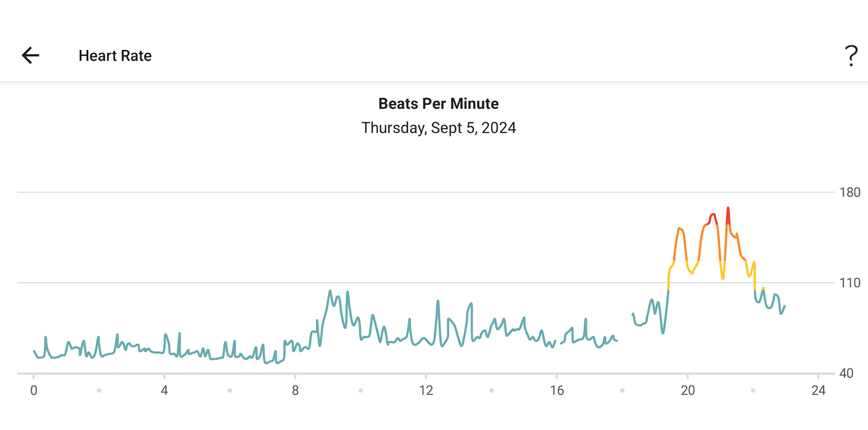Select the Beats Per Minute chart heading
The image size is (868, 430).
click(438, 104)
